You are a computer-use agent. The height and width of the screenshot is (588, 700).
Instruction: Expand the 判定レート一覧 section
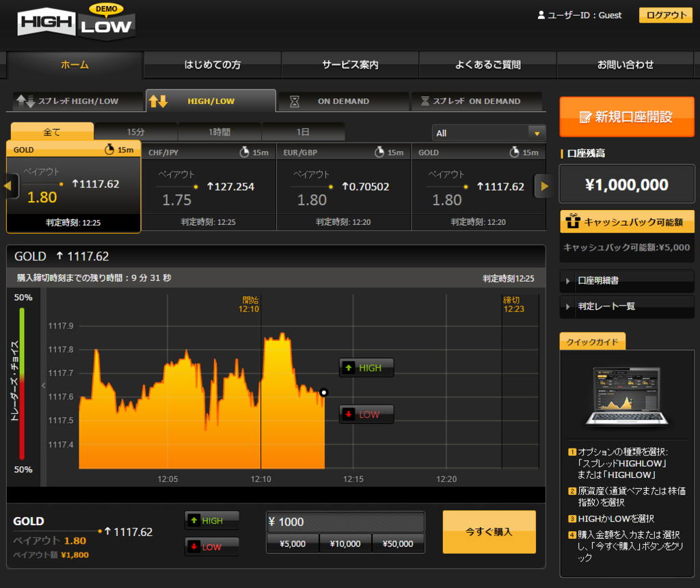click(x=627, y=306)
